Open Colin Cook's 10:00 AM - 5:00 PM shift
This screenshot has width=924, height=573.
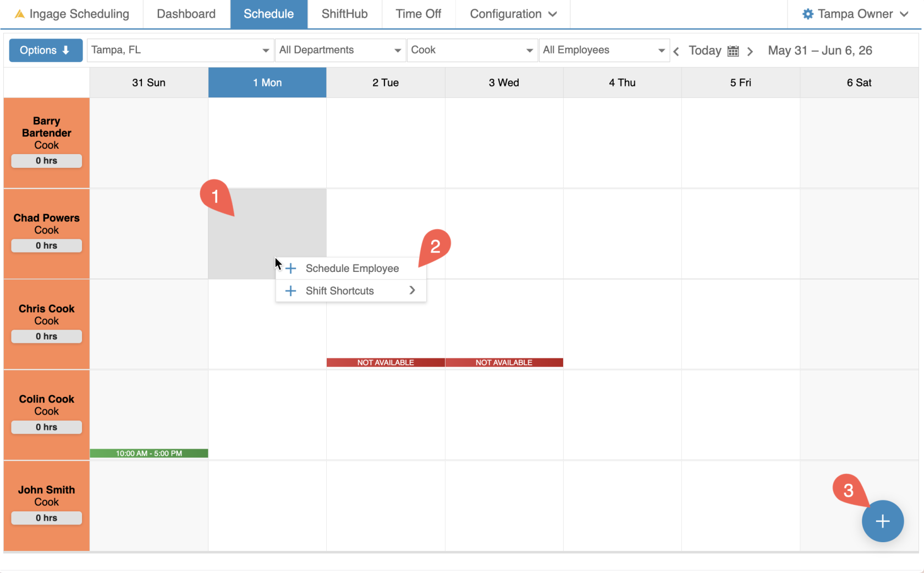(x=149, y=454)
